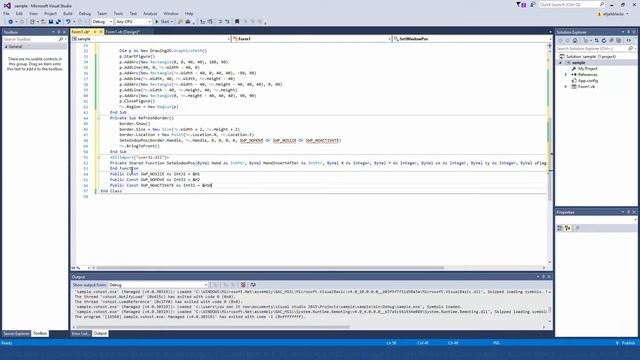Click the Alphabetical sort icon in Properties
640x360 pixels.
pos(568,228)
